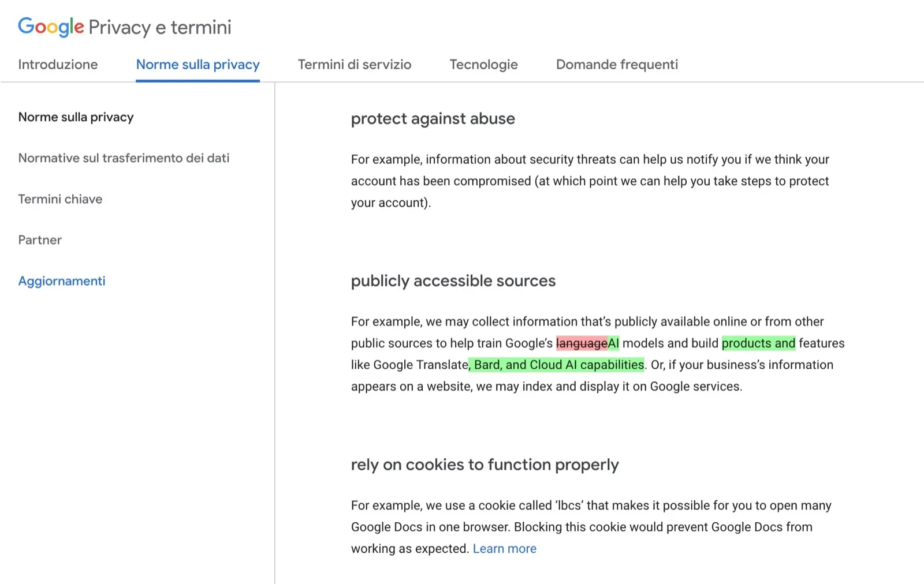The width and height of the screenshot is (924, 584).
Task: Select the active 'Norme sulla privacy' tab
Action: tap(198, 65)
